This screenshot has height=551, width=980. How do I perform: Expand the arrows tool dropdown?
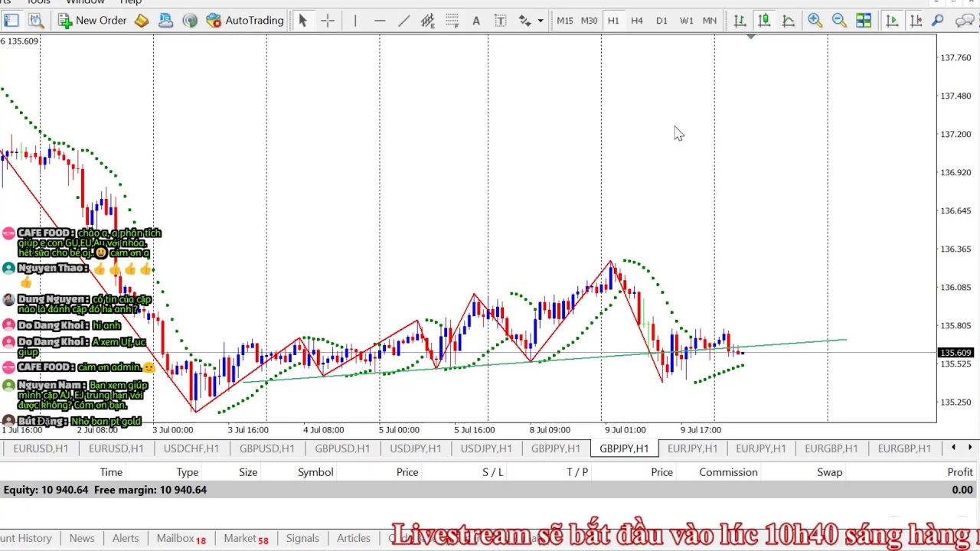[x=541, y=21]
